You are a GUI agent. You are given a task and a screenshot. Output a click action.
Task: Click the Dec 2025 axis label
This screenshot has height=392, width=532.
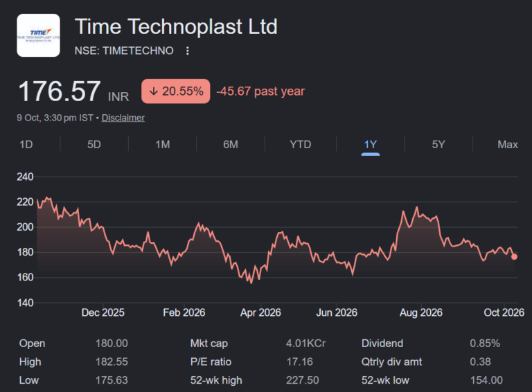coord(103,312)
